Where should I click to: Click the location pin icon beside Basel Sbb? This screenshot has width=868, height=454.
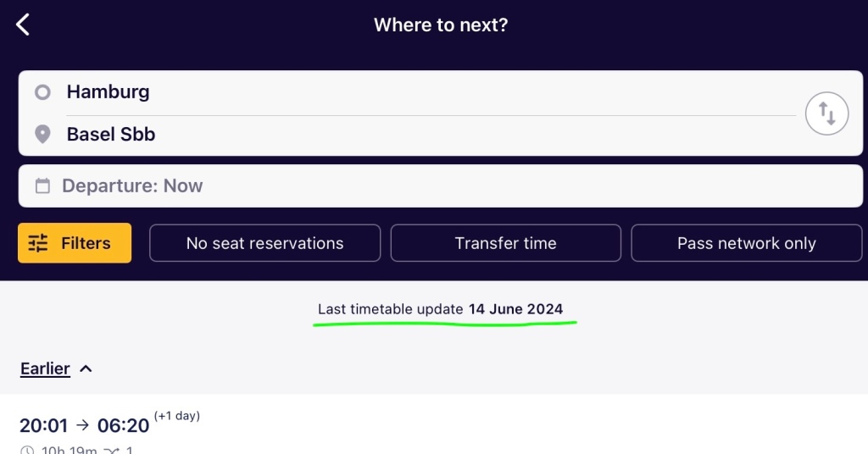pyautogui.click(x=42, y=135)
